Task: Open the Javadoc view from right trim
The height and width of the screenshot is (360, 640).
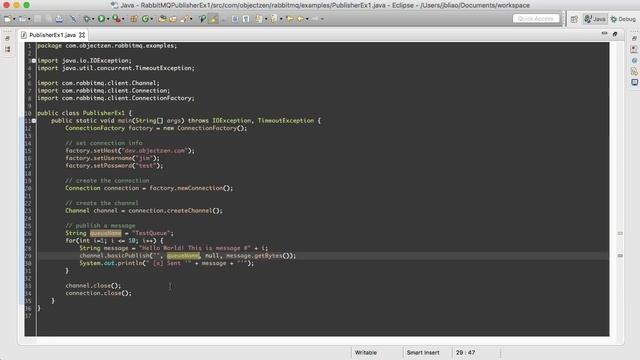Action: coord(634,60)
